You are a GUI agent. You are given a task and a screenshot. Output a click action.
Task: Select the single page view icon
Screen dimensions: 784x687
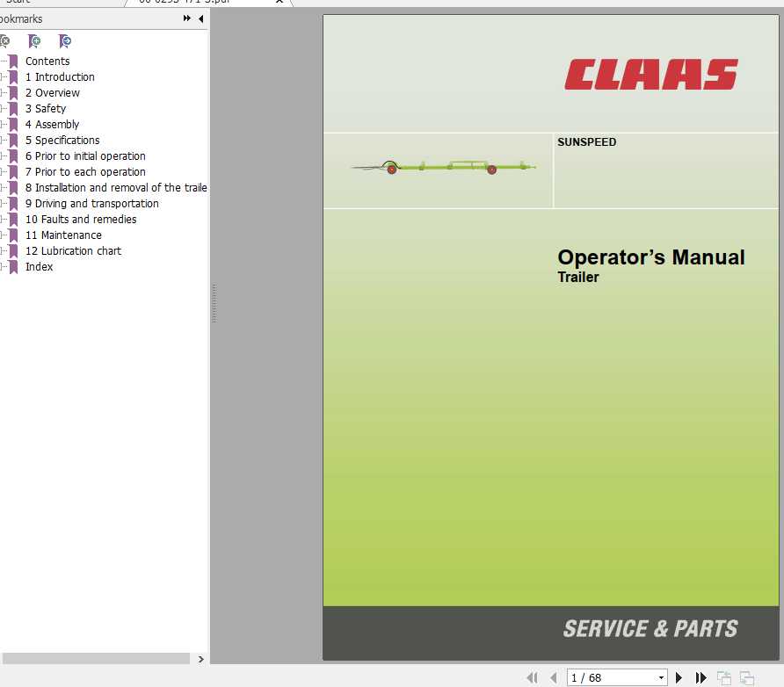click(723, 676)
